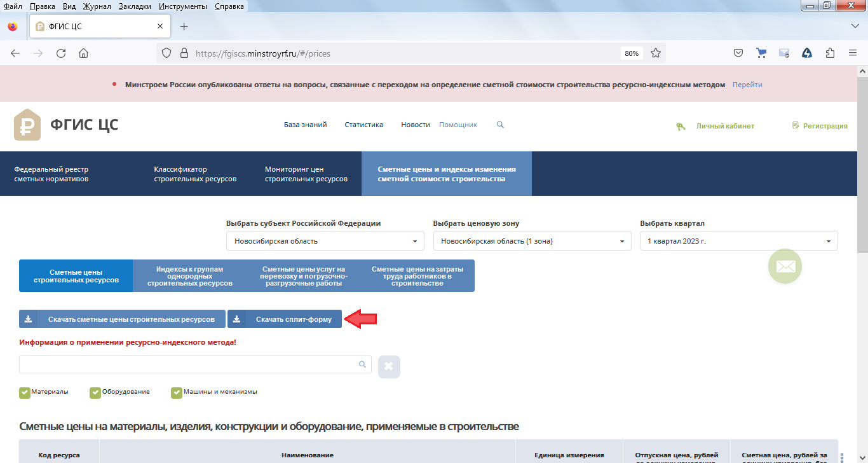This screenshot has width=868, height=463.
Task: Click the Наименование column header
Action: 308,455
